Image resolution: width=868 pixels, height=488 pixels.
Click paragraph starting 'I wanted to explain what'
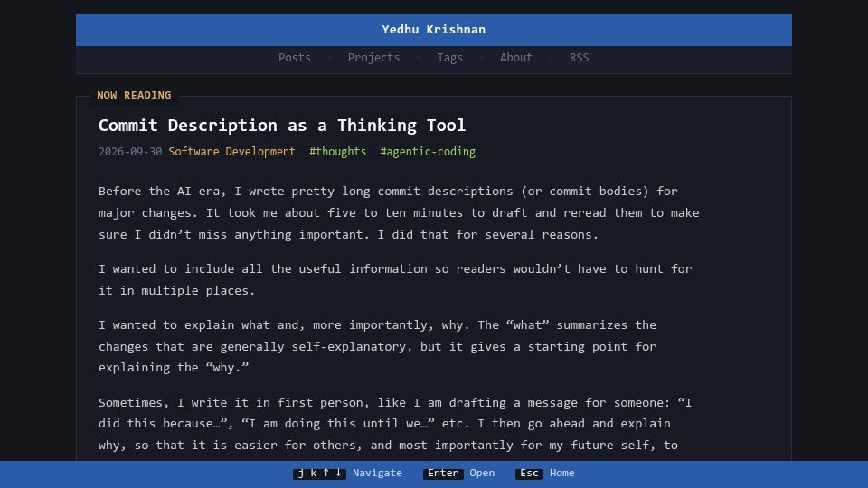coord(378,346)
